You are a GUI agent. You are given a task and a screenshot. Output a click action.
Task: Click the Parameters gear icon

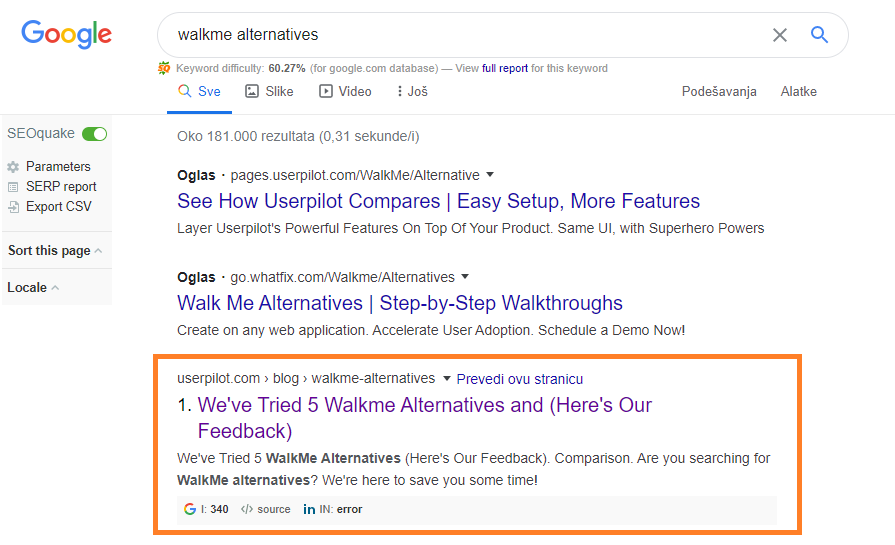13,167
